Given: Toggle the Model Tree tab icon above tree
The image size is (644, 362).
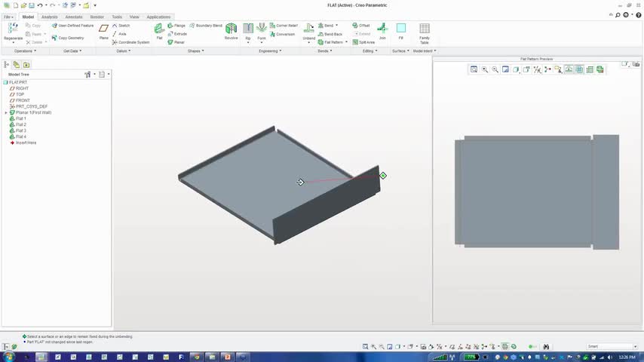Looking at the screenshot, I should 6,65.
